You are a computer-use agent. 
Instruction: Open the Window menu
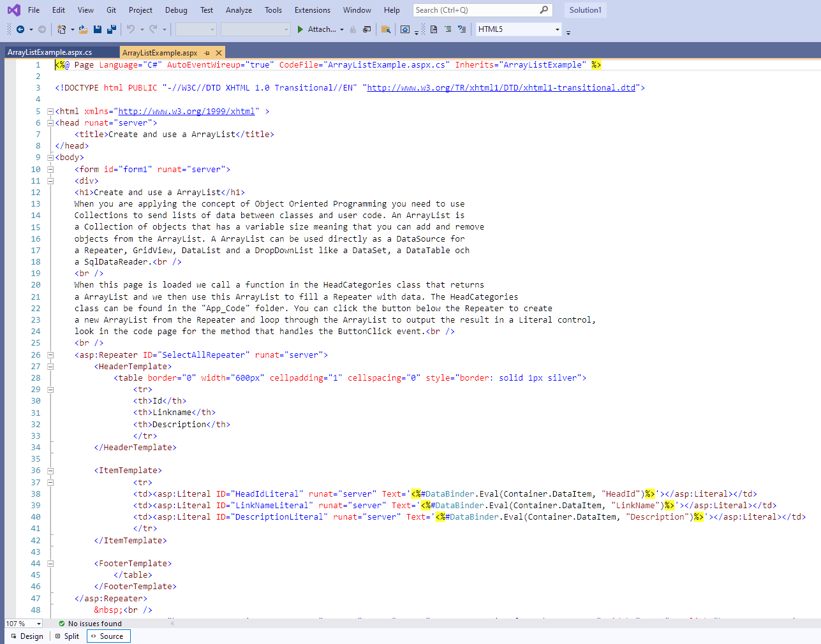tap(357, 10)
